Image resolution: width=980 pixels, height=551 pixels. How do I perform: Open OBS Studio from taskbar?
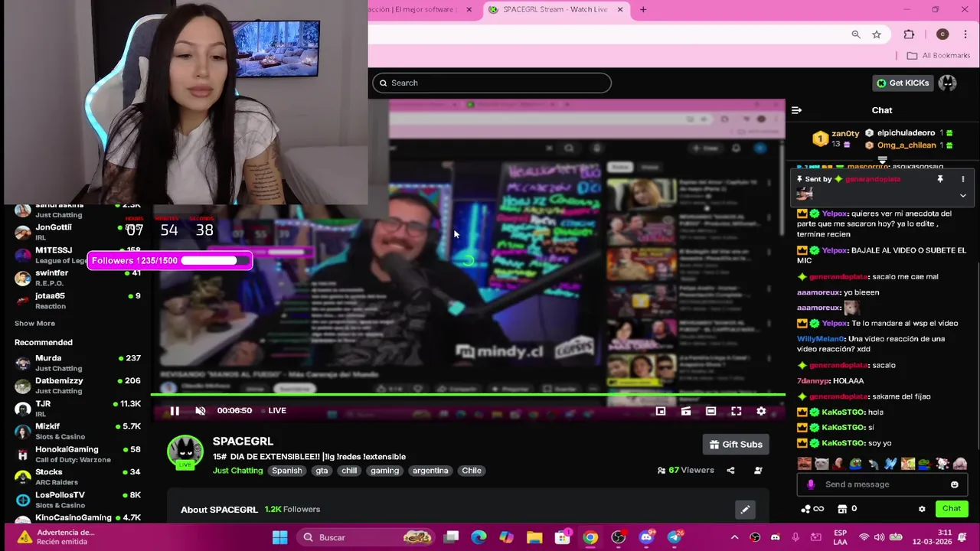pos(619,537)
